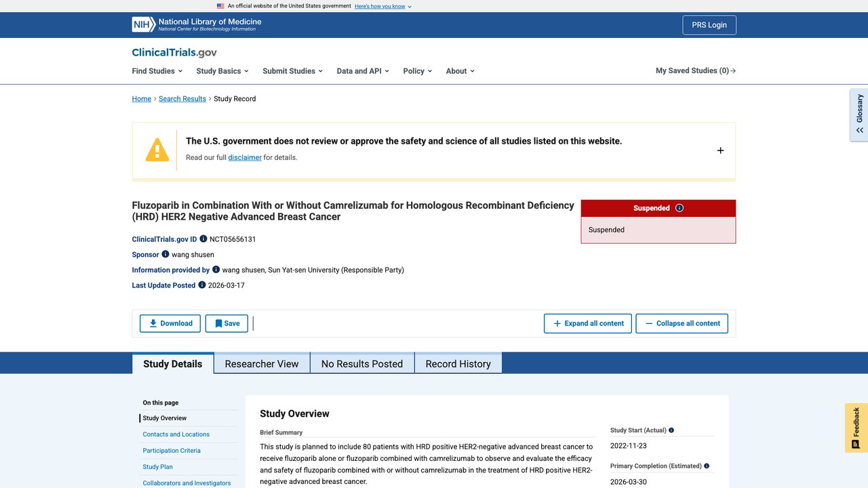Click the NCT05656131 identifier text
Screen dimensions: 868x488
pyautogui.click(x=233, y=239)
